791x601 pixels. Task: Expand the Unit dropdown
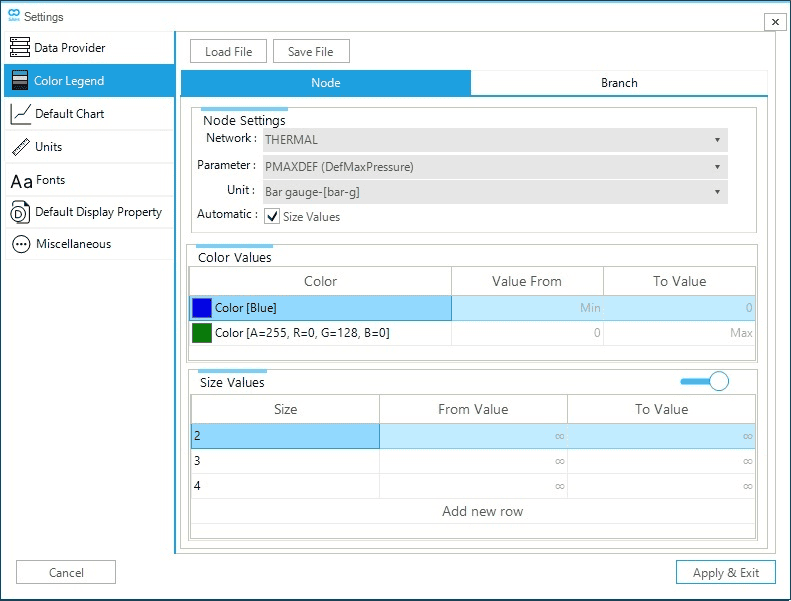pos(717,192)
